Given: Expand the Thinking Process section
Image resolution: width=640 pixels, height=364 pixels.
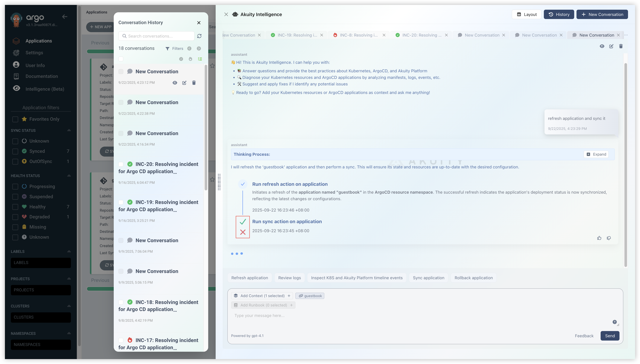Looking at the screenshot, I should (x=596, y=154).
